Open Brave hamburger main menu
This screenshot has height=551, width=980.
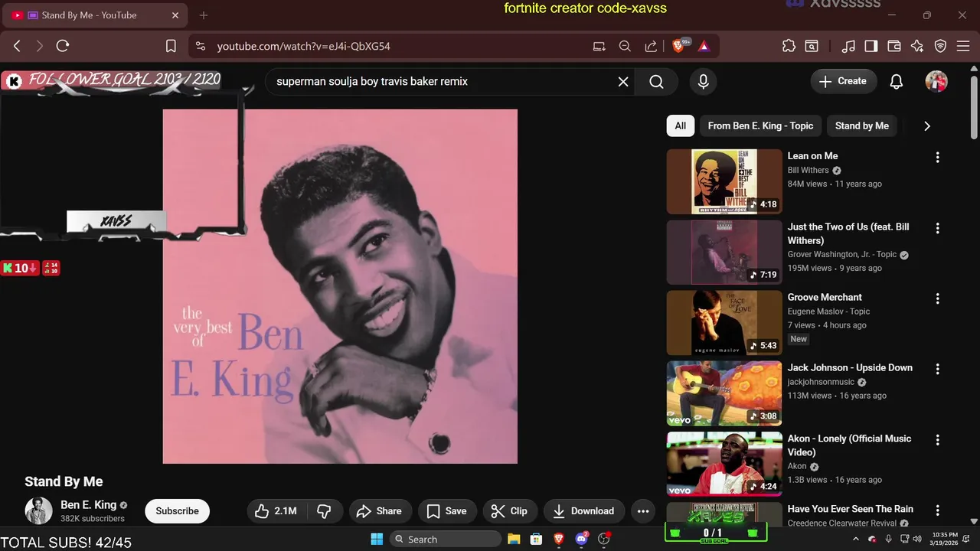click(x=963, y=46)
